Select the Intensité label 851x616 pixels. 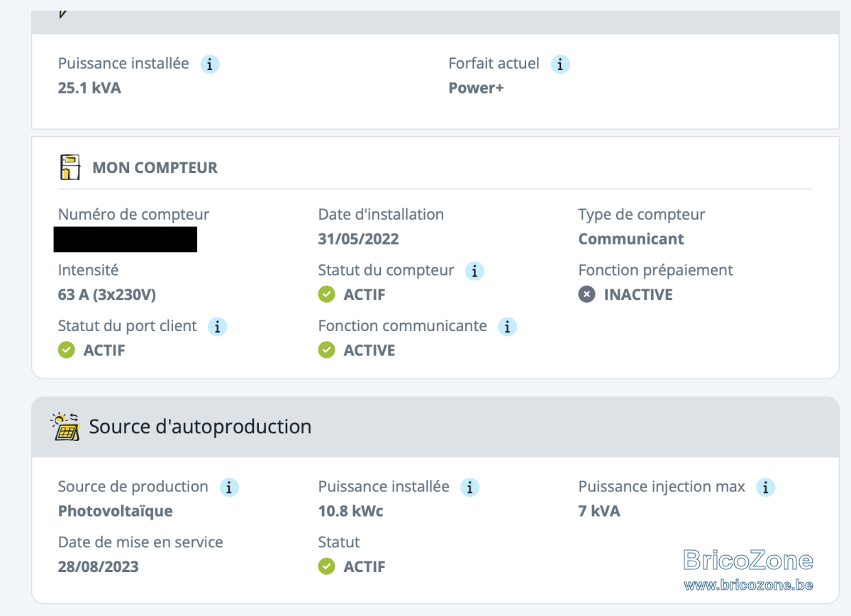click(x=88, y=270)
